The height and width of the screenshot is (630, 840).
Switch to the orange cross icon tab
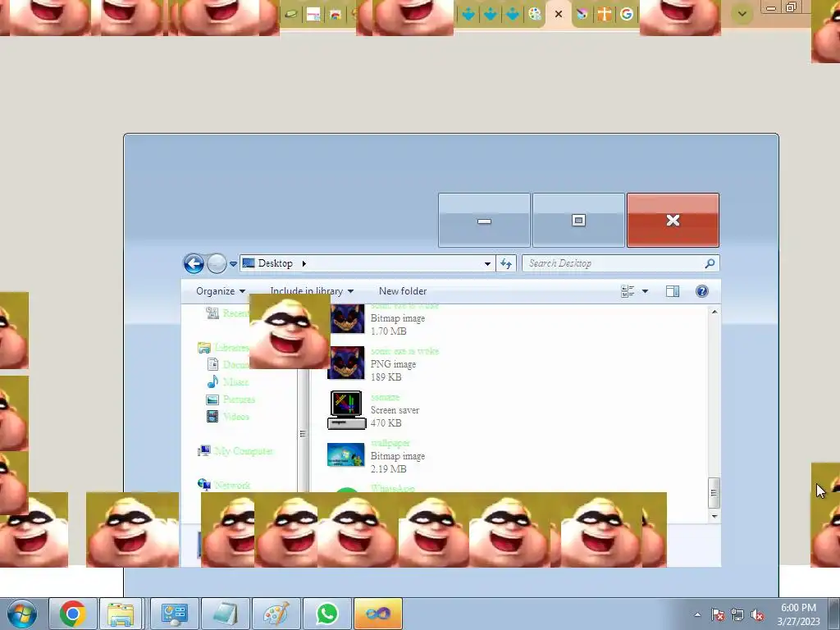605,15
